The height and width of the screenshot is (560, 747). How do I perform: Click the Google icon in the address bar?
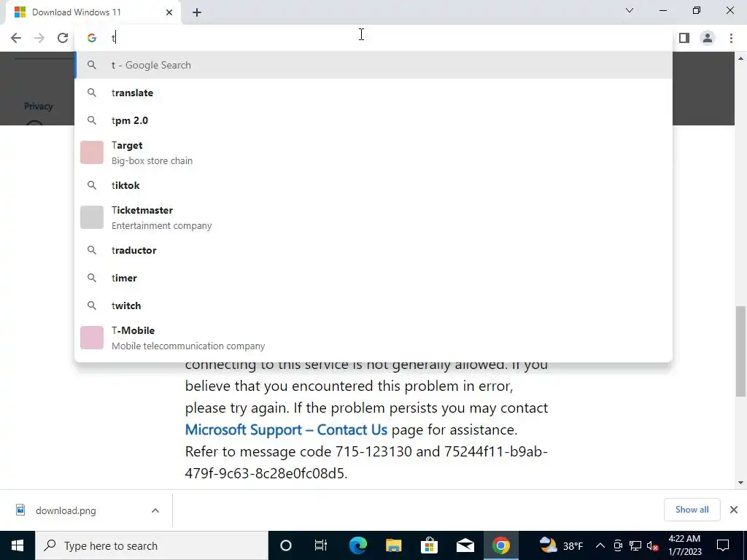point(91,38)
